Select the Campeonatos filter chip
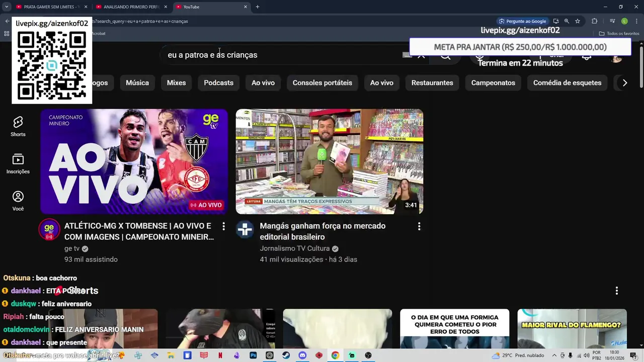Image resolution: width=644 pixels, height=362 pixels. 493,83
